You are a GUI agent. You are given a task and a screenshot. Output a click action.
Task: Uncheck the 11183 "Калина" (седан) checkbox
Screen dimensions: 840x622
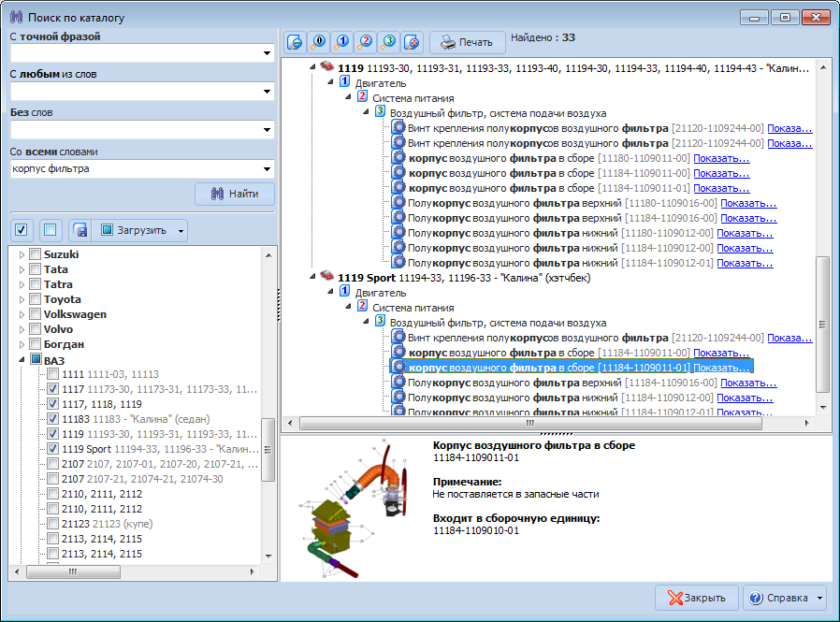coord(53,419)
